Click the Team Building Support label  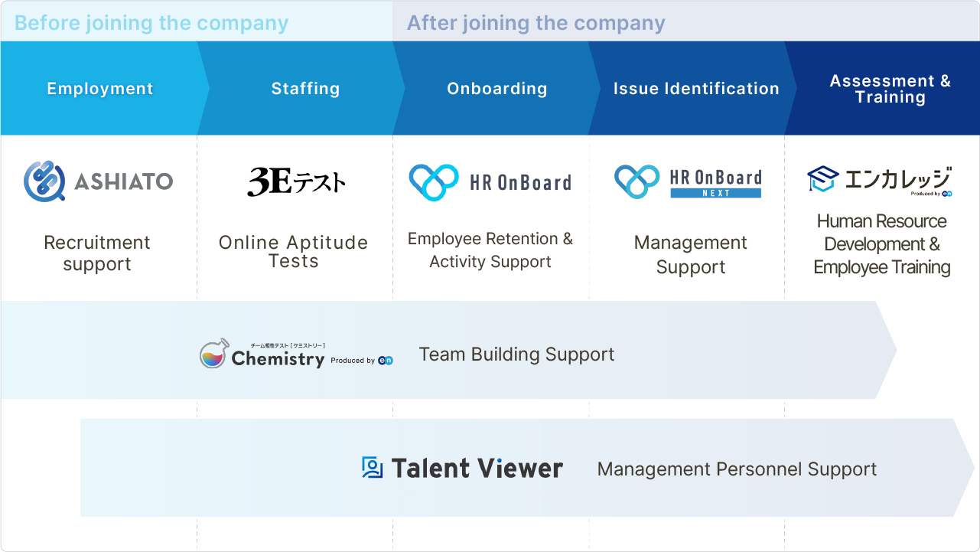pos(517,354)
